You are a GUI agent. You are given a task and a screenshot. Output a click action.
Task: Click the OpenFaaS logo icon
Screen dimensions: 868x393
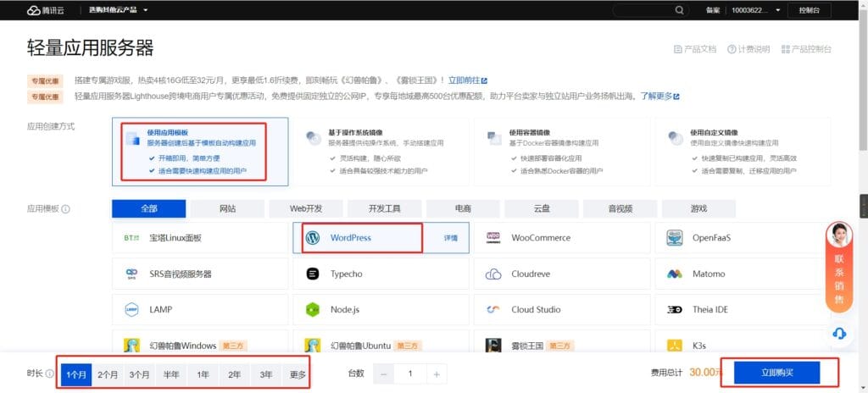coord(674,238)
